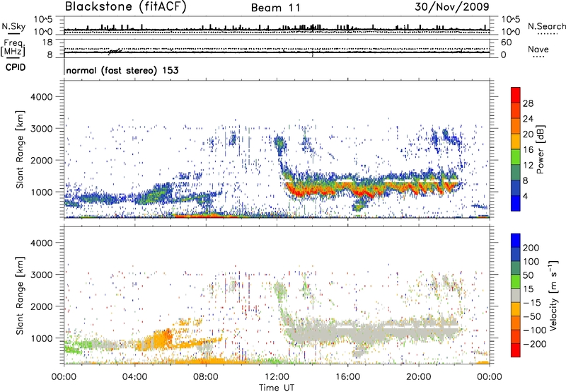Viewport: 566px width, 392px height.
Task: Click the 'Blackstone (fitACF)' title text
Action: (125, 6)
